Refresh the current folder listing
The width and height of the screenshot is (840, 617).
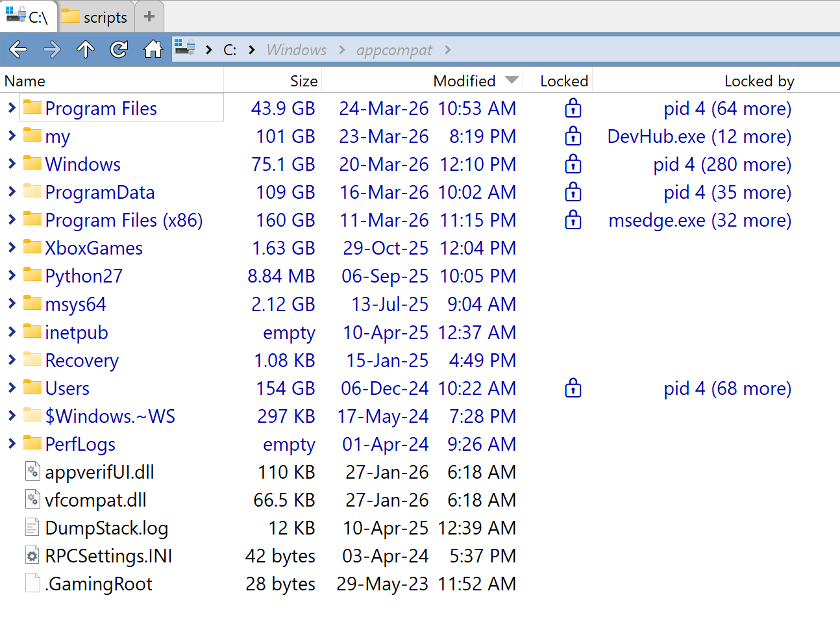(x=119, y=49)
